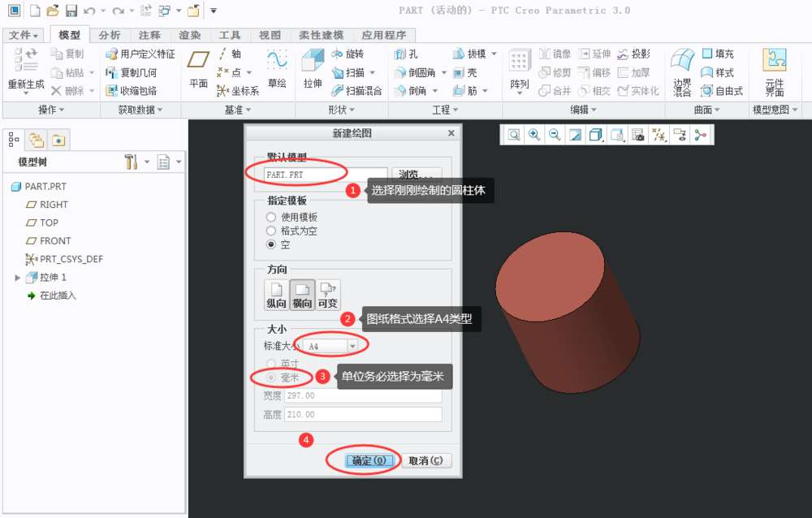Screen dimensions: 812x518
Task: Switch to the 柔性建模 ribbon tab
Action: (x=321, y=35)
